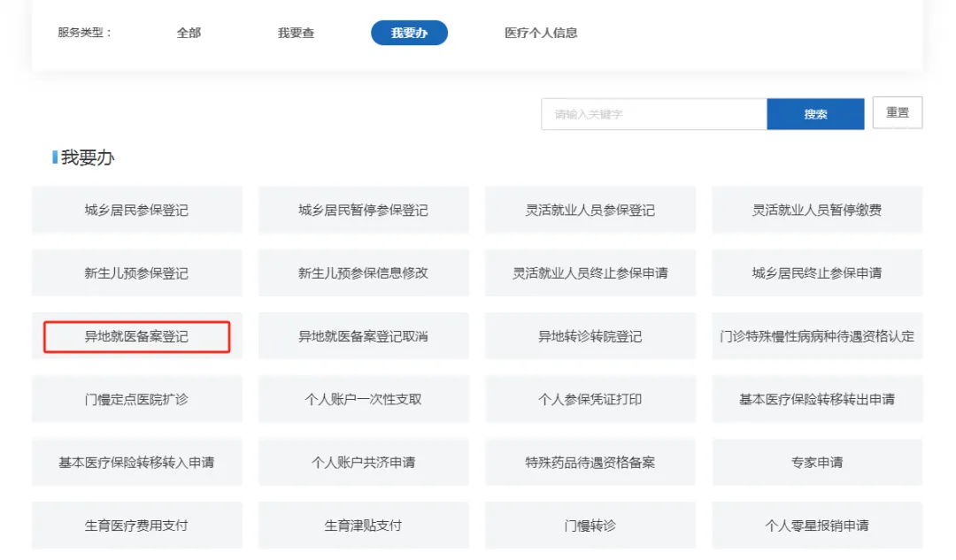
Task: Click the keyword search input field
Action: pos(653,114)
